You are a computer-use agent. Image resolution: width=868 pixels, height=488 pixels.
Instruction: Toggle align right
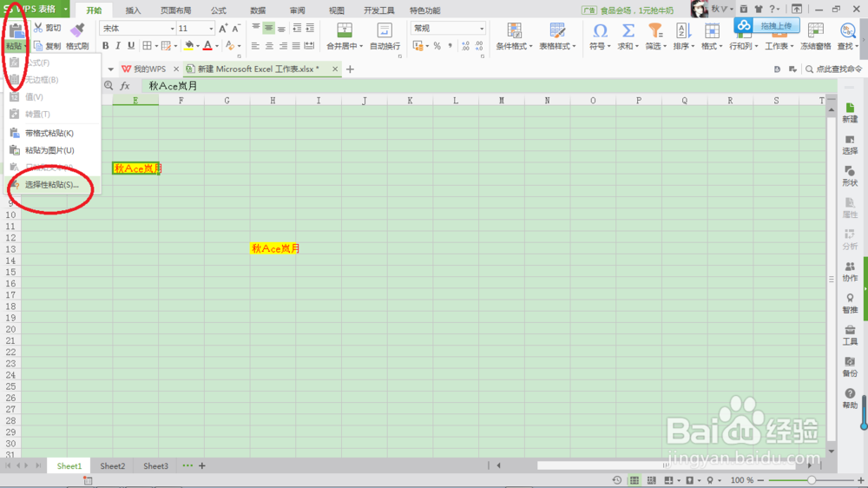[x=283, y=46]
